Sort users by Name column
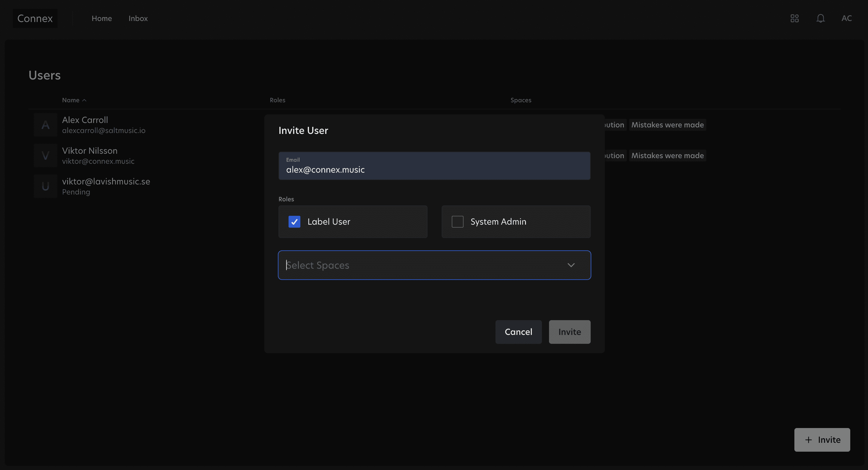868x470 pixels. 71,101
